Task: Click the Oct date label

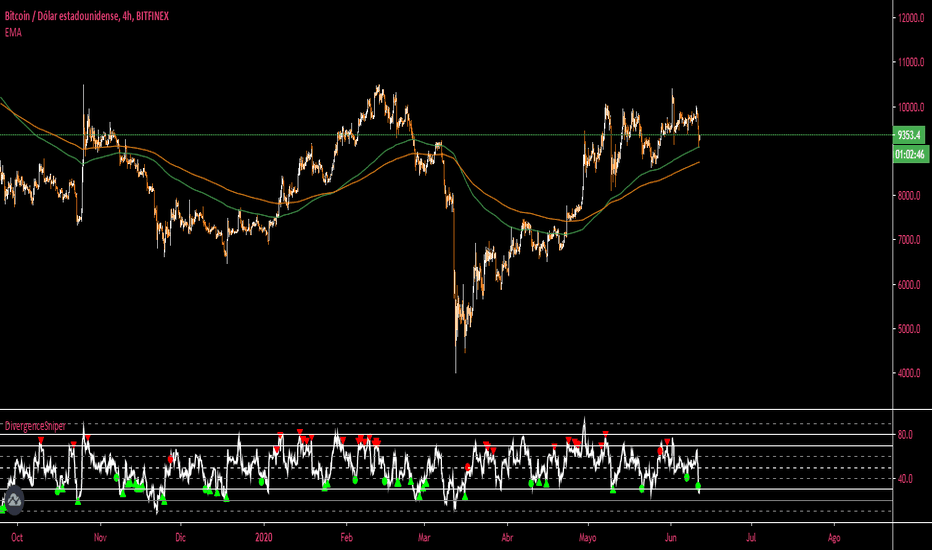Action: coord(17,538)
